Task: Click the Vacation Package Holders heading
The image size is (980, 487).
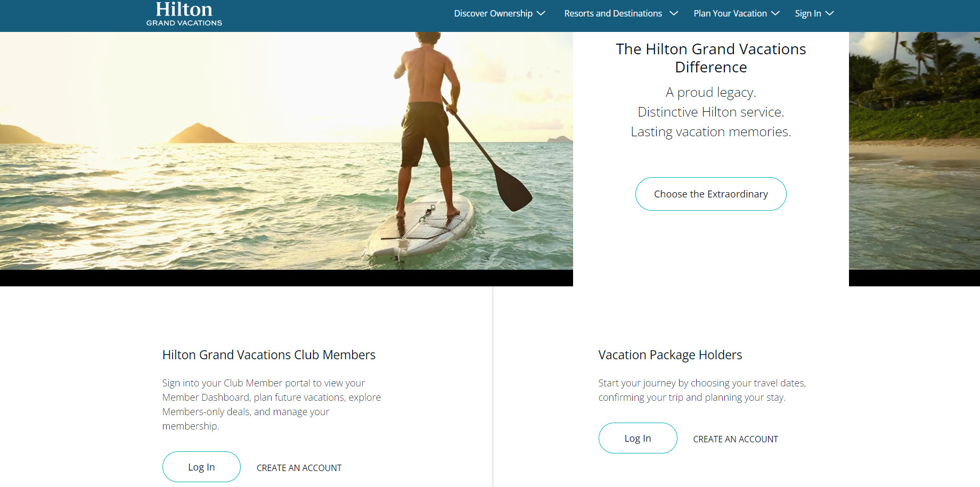Action: tap(670, 355)
